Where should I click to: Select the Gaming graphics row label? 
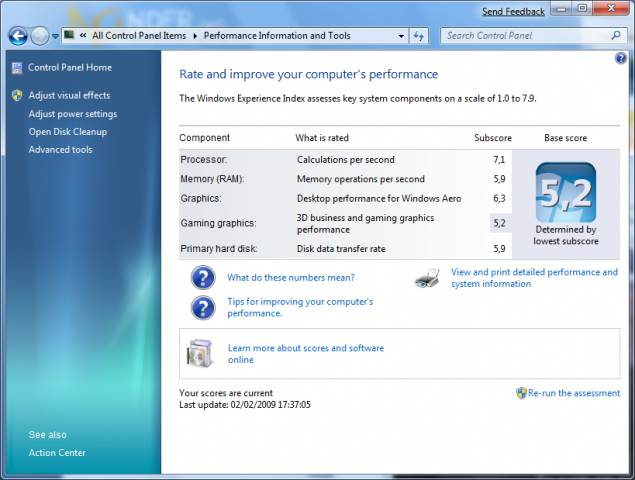pyautogui.click(x=218, y=223)
